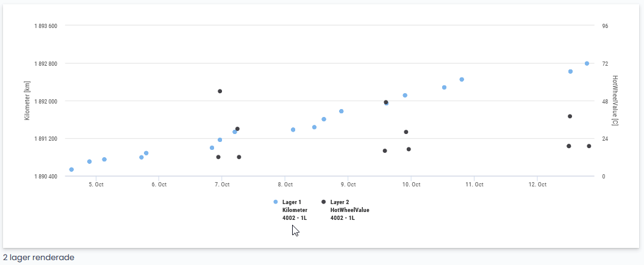Click the HotWheelValue [C] axis title
Screen dimensions: 644x265
tap(615, 101)
